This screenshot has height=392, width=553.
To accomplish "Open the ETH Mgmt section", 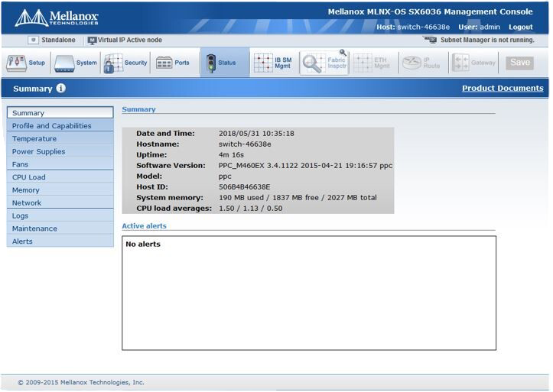I will [372, 63].
